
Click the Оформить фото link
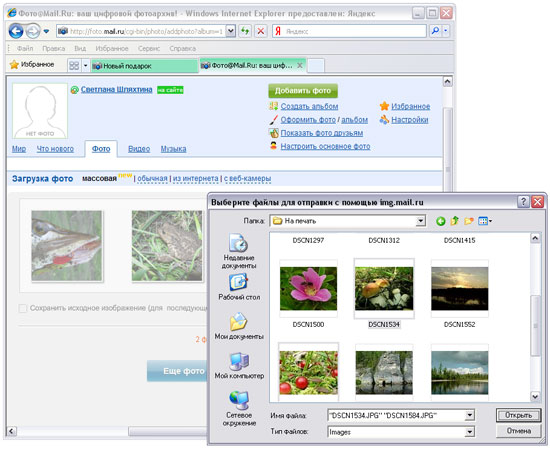pos(308,120)
